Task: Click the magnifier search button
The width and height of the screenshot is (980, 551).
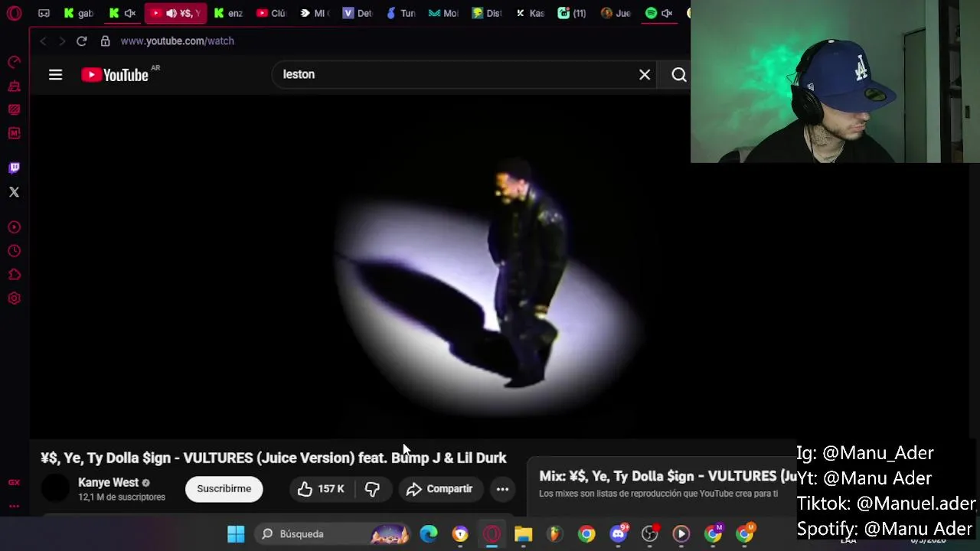Action: coord(678,74)
